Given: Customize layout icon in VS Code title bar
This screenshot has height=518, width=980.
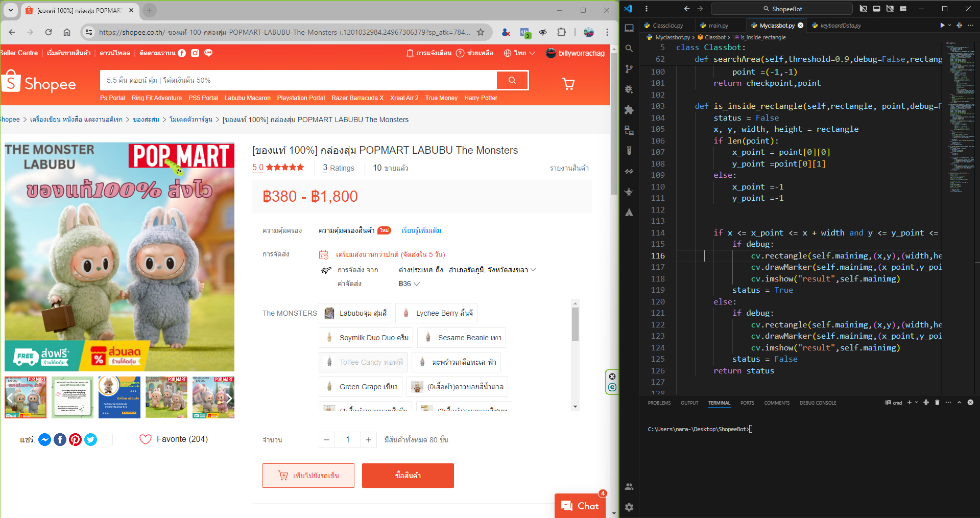Looking at the screenshot, I should [x=903, y=9].
